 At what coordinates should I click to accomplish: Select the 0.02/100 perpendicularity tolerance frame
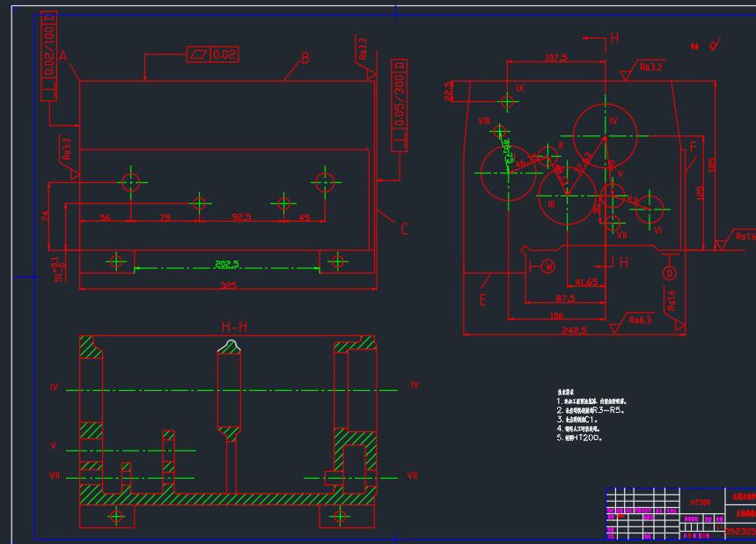pos(49,56)
